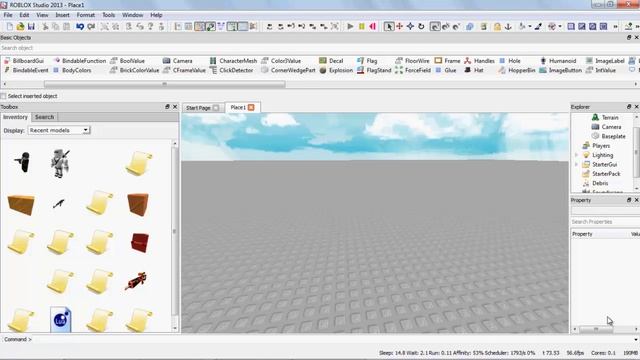640x360 pixels.
Task: Click the Basic Objects horizontal scrollbar
Action: 164,84
